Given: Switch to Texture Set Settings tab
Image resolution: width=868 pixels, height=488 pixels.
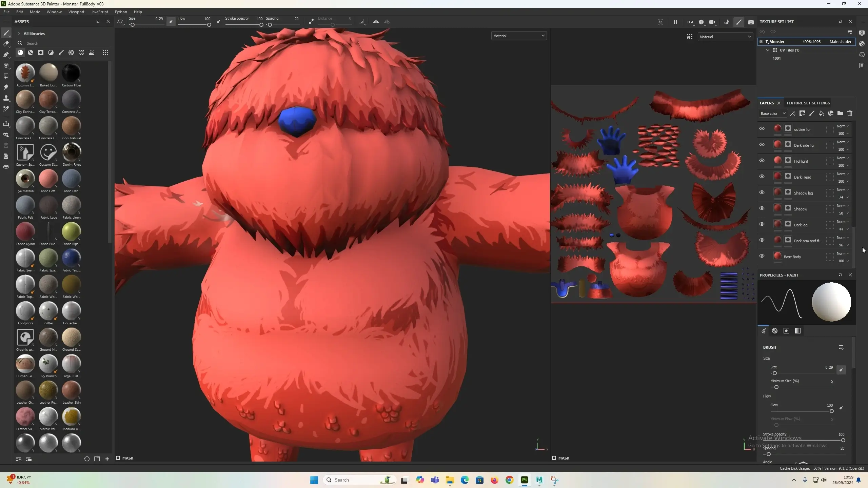Looking at the screenshot, I should point(808,103).
